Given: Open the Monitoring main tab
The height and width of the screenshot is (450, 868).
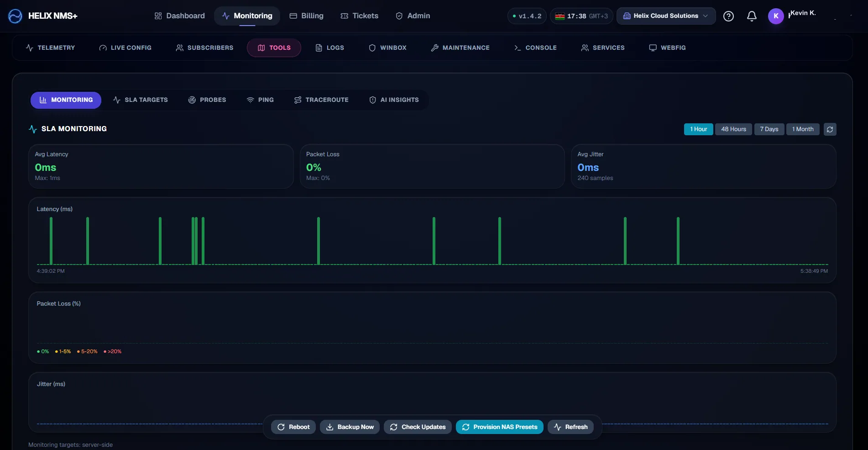Looking at the screenshot, I should coord(247,16).
